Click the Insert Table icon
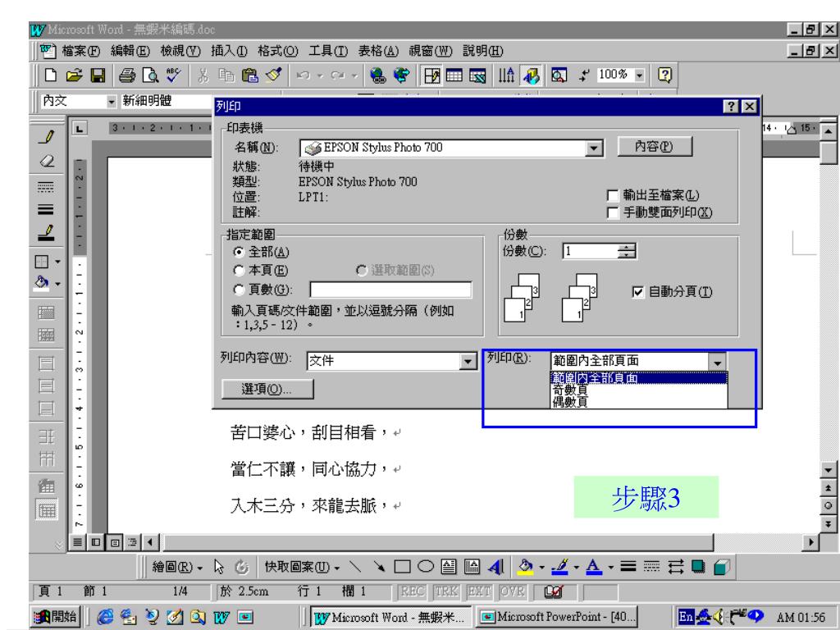The height and width of the screenshot is (630, 840). click(454, 75)
